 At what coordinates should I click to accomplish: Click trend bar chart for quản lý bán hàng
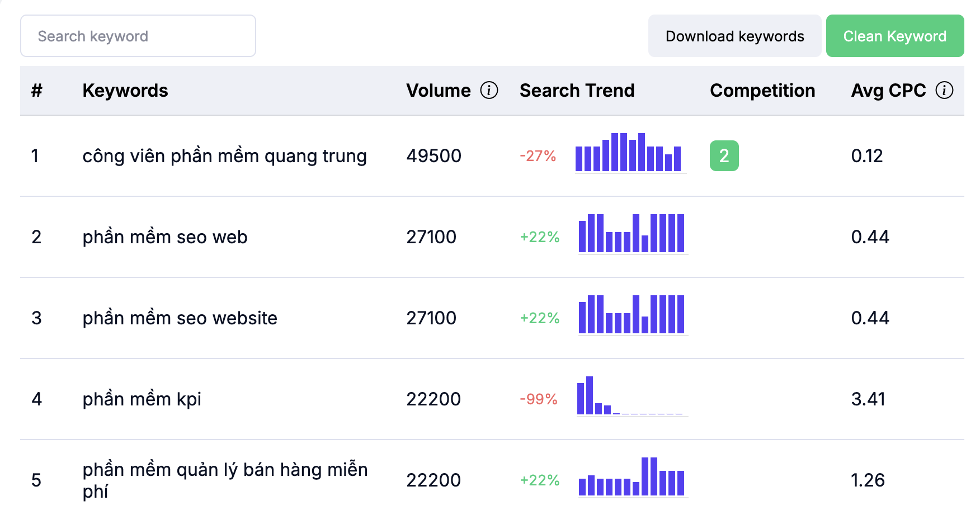pyautogui.click(x=633, y=477)
